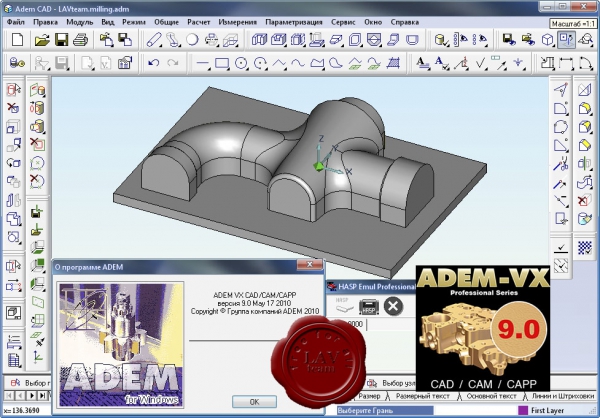Choose the wavy spline curve tool
600x418 pixels.
pyautogui.click(x=298, y=63)
